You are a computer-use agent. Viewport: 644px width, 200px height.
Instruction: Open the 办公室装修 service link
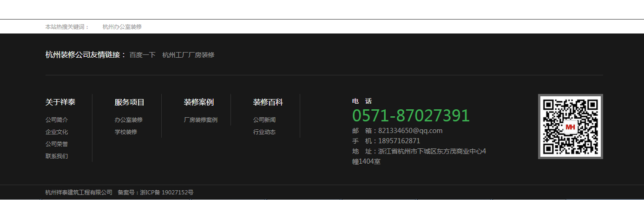(129, 120)
